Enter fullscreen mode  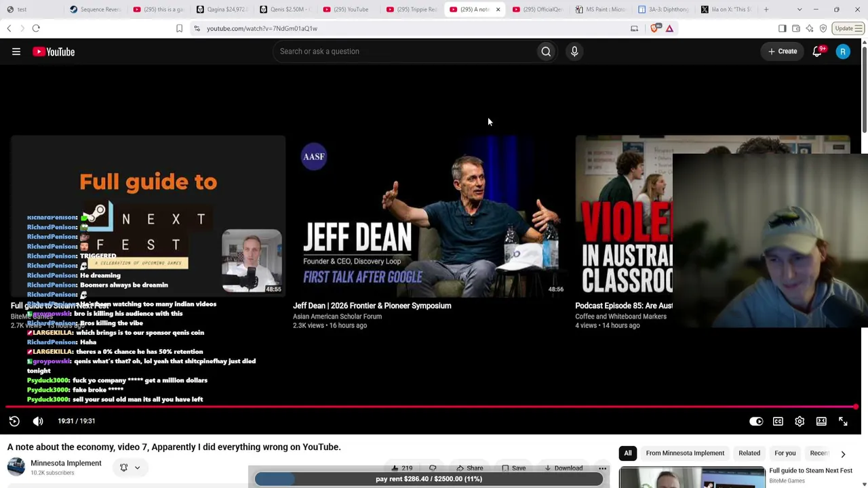click(843, 422)
